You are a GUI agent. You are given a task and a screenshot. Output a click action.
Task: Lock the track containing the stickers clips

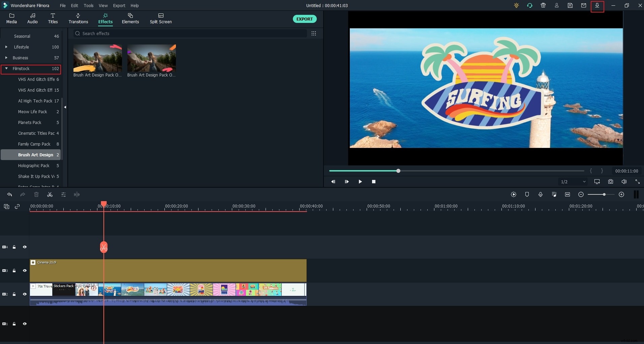pos(14,294)
